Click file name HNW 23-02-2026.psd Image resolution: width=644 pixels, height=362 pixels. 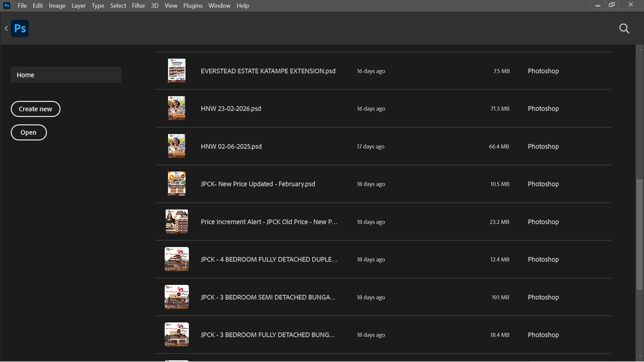coord(231,109)
